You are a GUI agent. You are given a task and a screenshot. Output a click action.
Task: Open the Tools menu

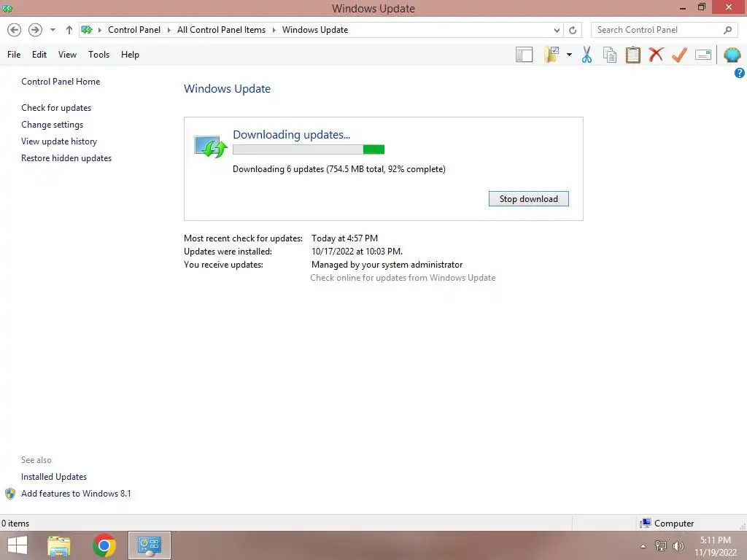click(98, 54)
